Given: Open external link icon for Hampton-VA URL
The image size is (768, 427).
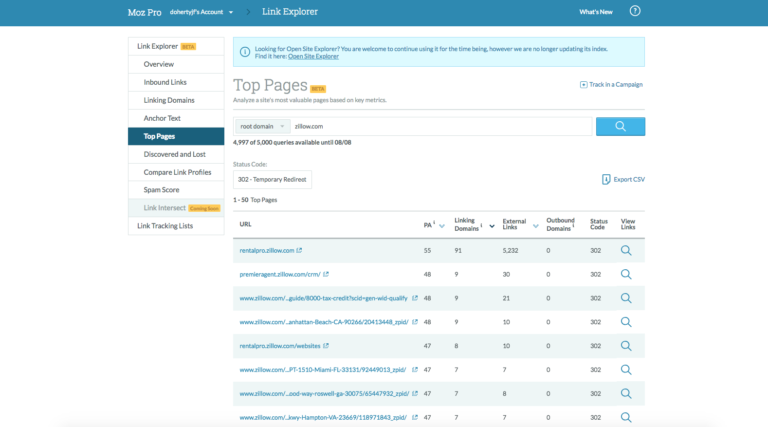Looking at the screenshot, I should click(415, 417).
